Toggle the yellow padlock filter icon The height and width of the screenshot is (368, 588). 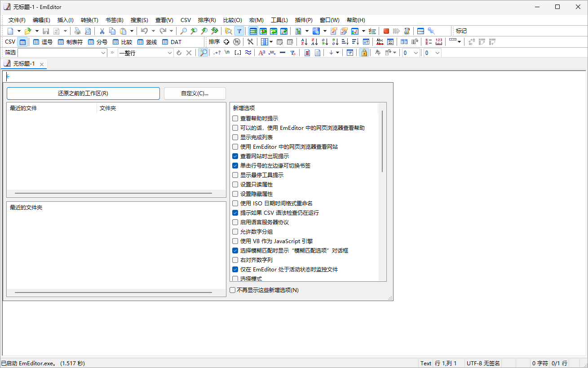tap(364, 53)
